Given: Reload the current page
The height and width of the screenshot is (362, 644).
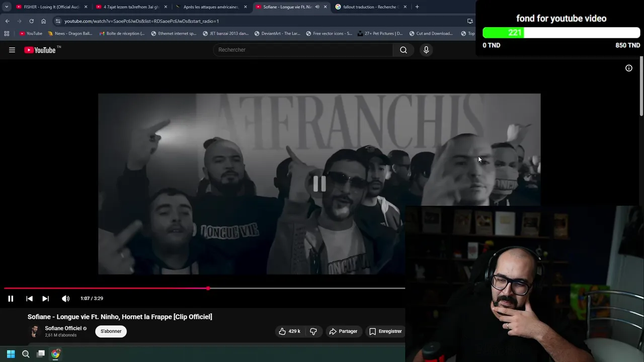Looking at the screenshot, I should pyautogui.click(x=31, y=21).
